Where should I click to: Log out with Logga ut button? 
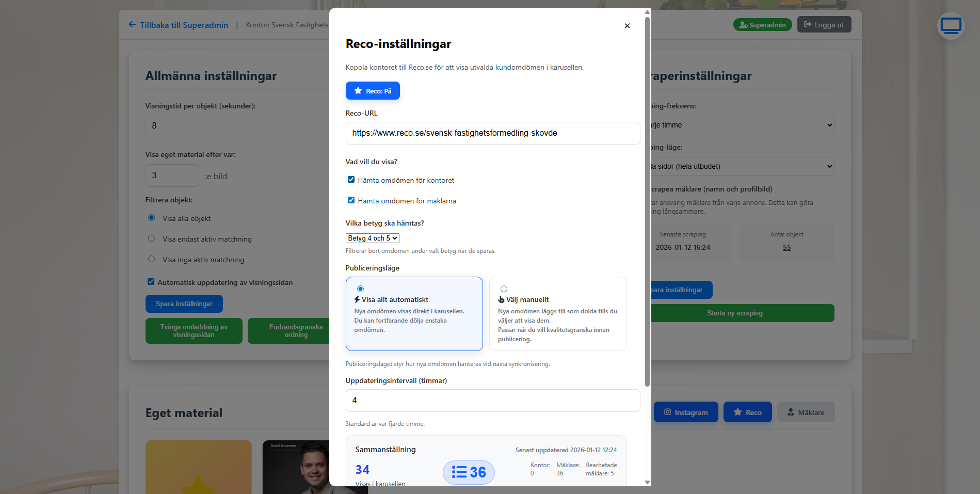[x=824, y=25]
